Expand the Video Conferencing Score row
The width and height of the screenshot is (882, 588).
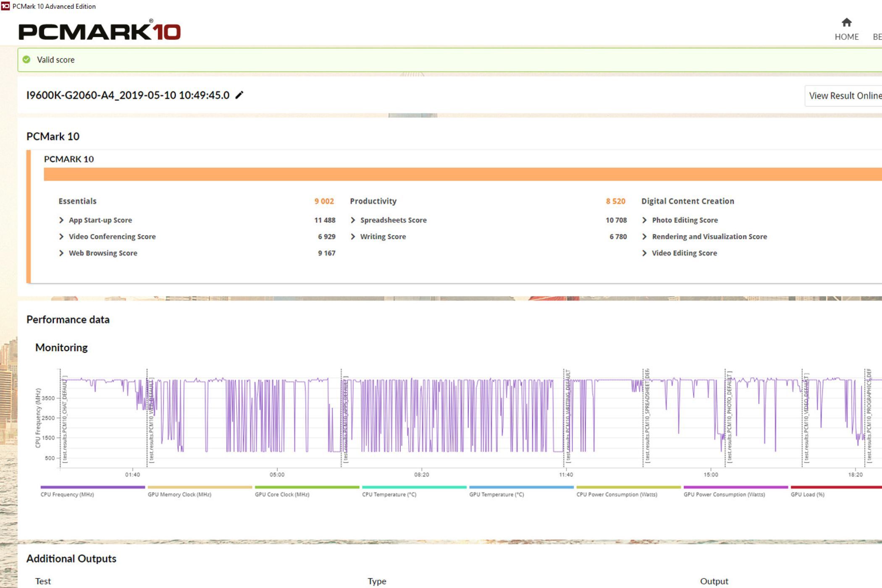tap(61, 236)
